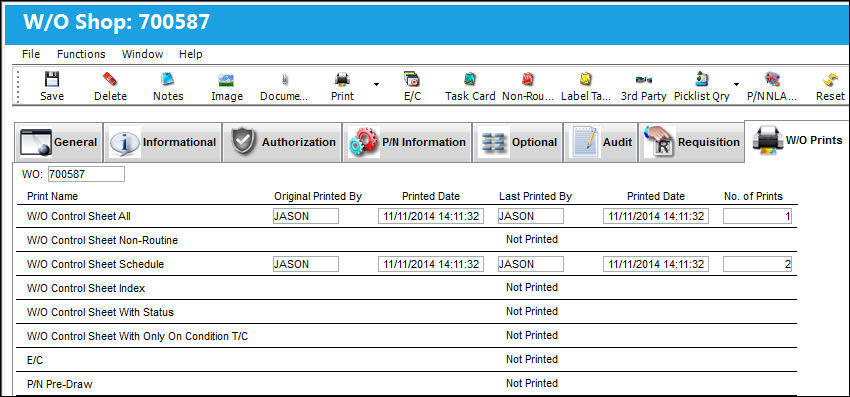Open the Picklist Qry icon

(x=701, y=79)
